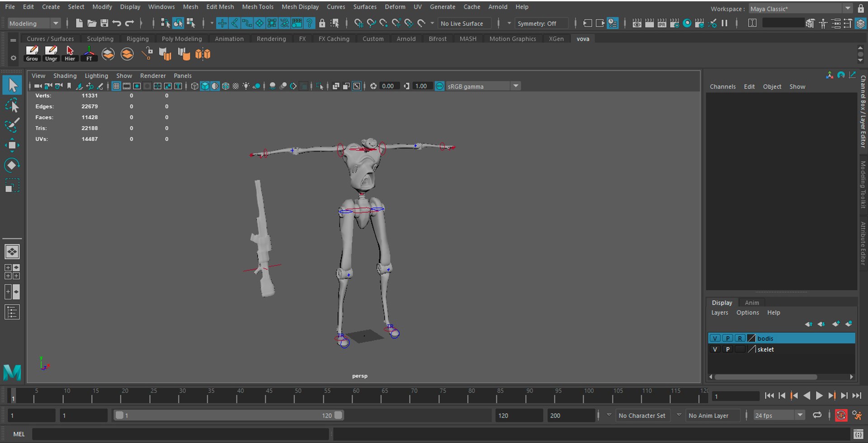Image resolution: width=868 pixels, height=443 pixels.
Task: Open the Modeling menu set dropdown
Action: pos(34,23)
